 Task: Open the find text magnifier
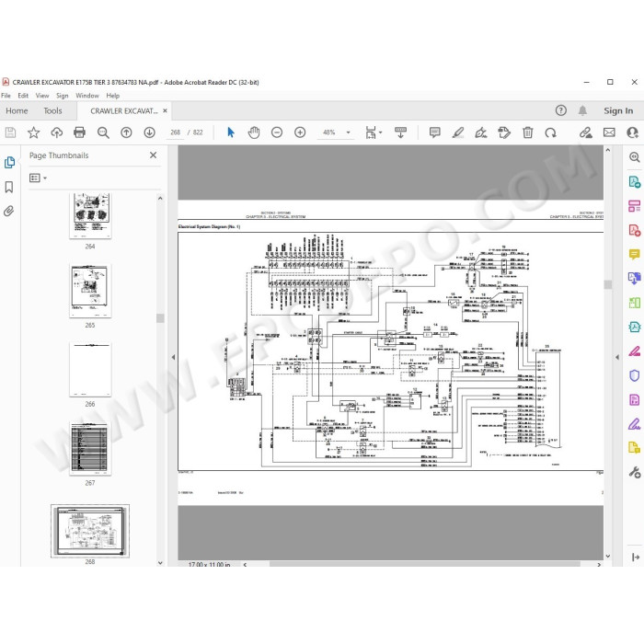point(103,132)
